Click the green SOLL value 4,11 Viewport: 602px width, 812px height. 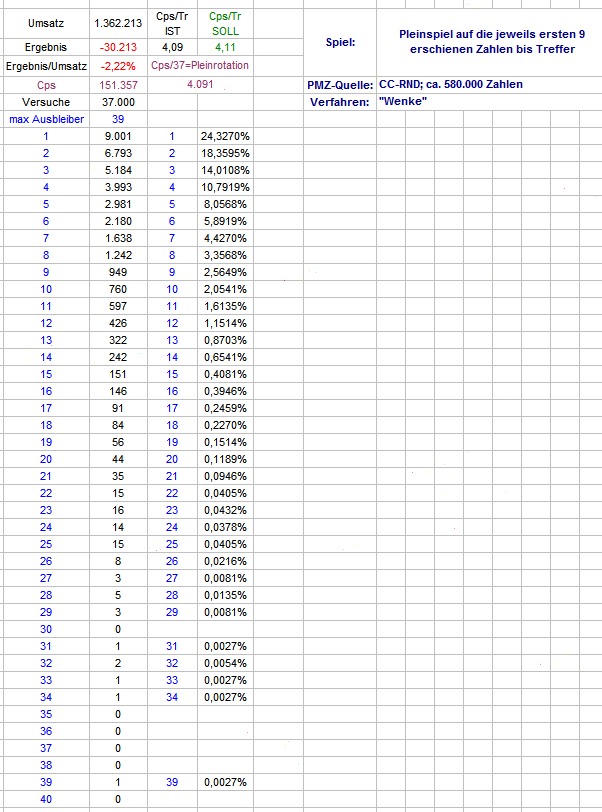click(x=225, y=47)
